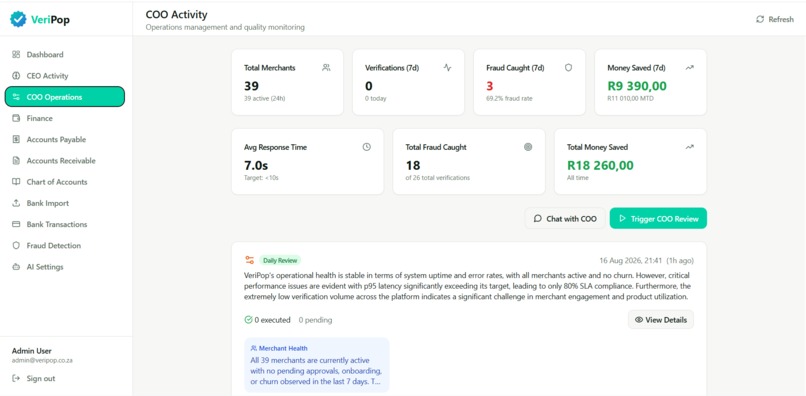Open the Bank Import page

click(65, 203)
